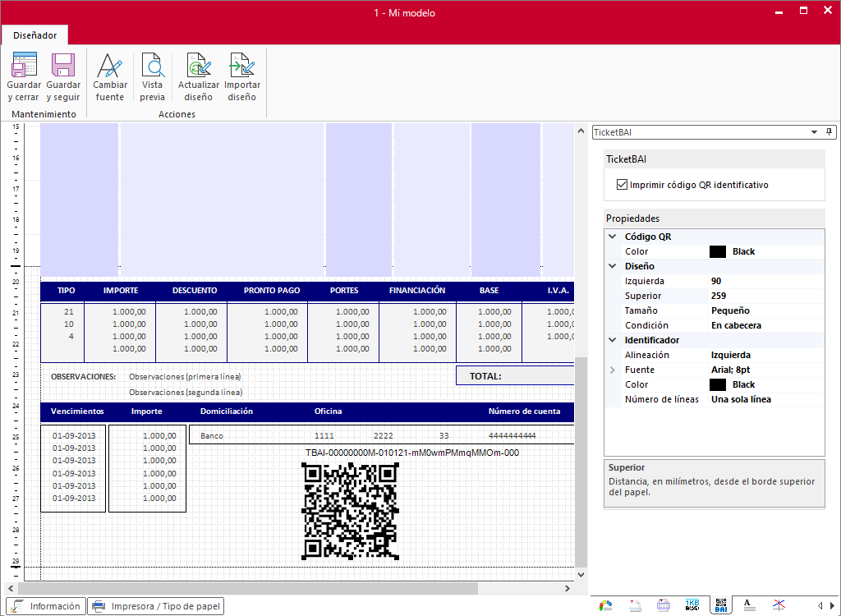Screen dimensions: 841x616
Task: Click the PORTES column header
Action: 344,290
